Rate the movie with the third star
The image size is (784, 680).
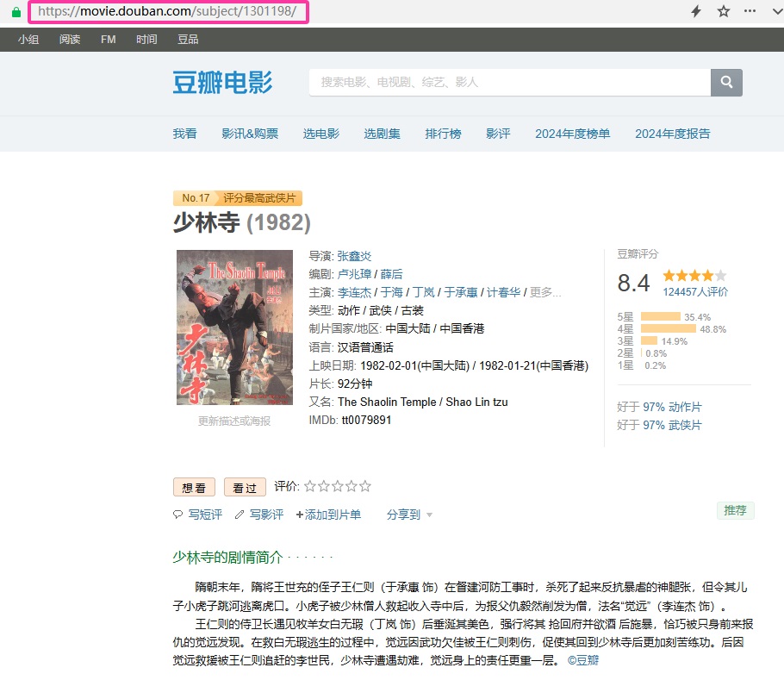coord(338,486)
